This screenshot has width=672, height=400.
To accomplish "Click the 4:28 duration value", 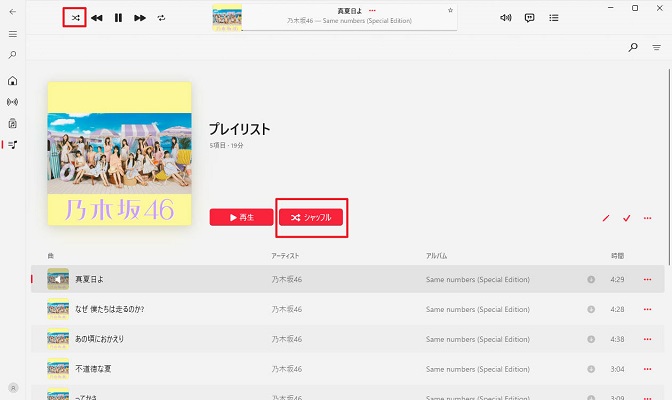I will click(618, 310).
